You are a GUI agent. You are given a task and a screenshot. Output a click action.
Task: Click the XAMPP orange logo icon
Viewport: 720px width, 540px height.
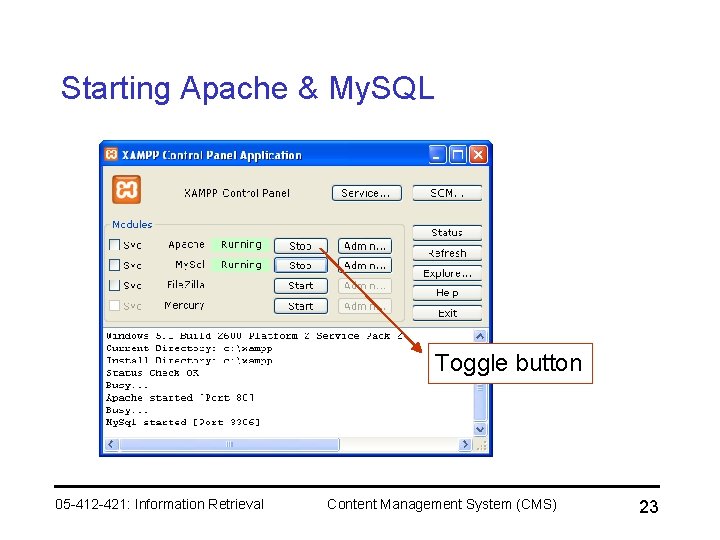126,189
